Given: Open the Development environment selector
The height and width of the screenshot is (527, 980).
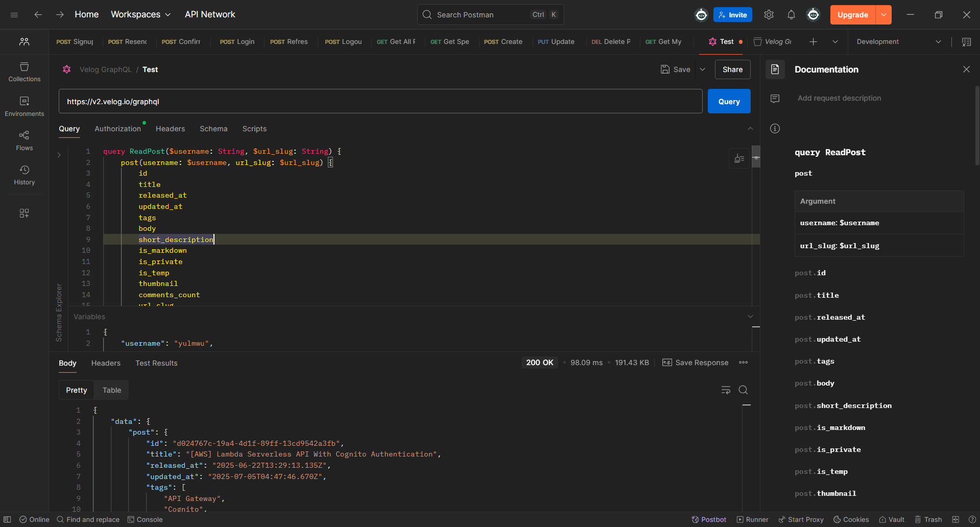Looking at the screenshot, I should click(x=898, y=42).
